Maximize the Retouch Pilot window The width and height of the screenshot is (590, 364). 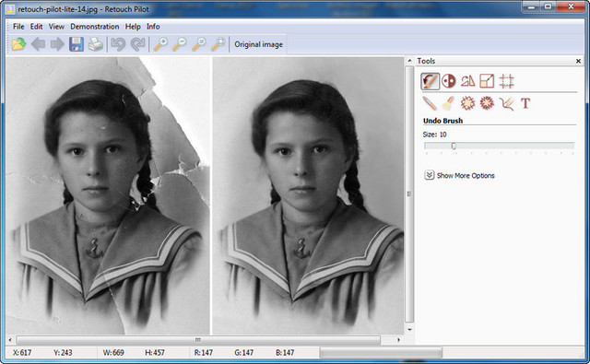coord(548,6)
